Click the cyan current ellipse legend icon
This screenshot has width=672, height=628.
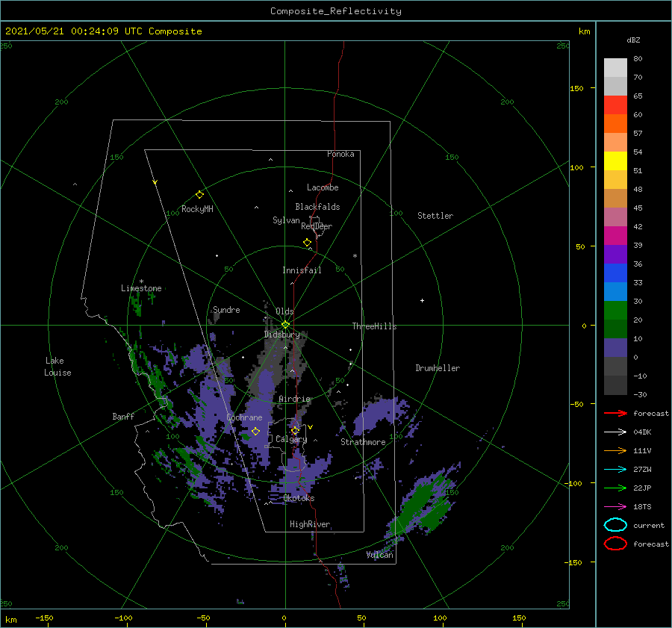[x=615, y=525]
